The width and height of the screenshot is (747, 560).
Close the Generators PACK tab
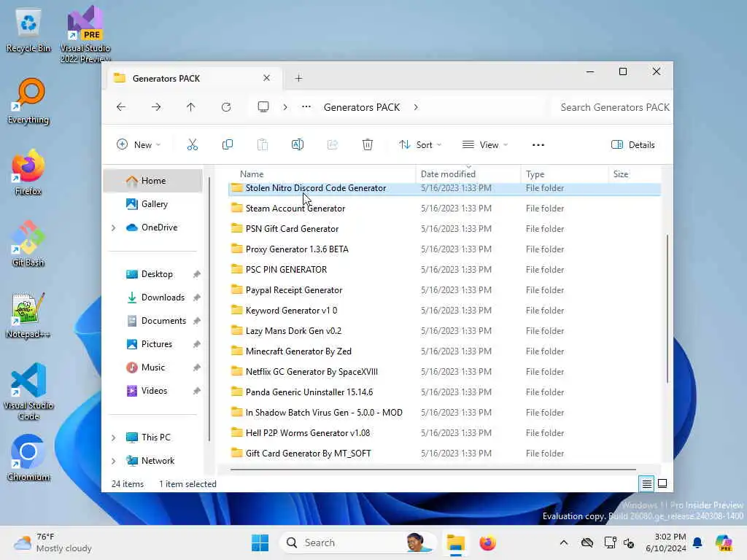pyautogui.click(x=267, y=78)
